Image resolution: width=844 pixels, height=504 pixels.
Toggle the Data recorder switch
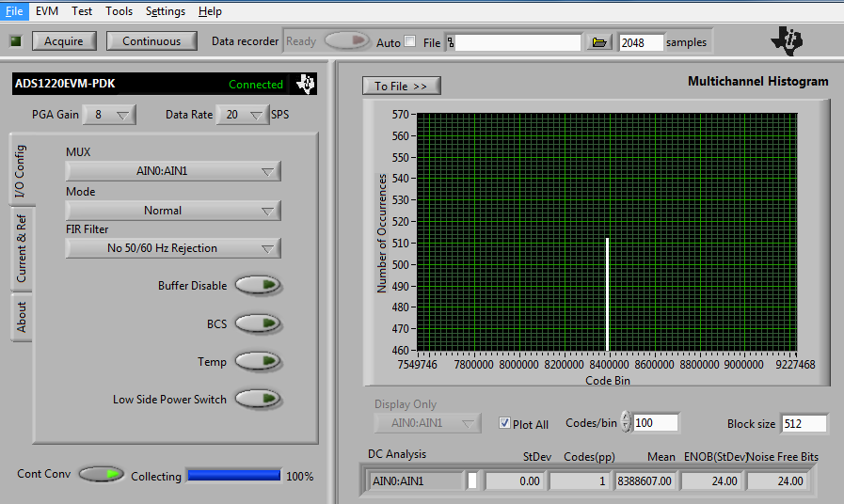coord(347,40)
